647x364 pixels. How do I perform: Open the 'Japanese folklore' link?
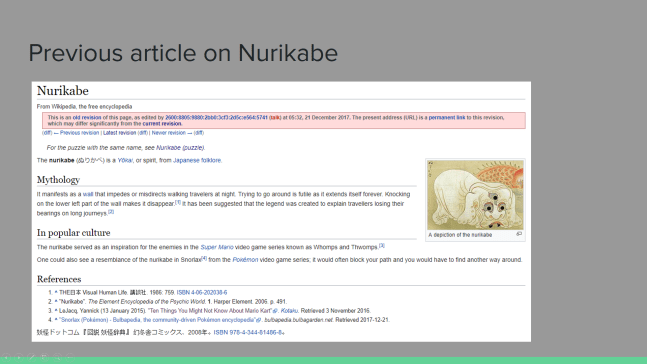click(197, 161)
